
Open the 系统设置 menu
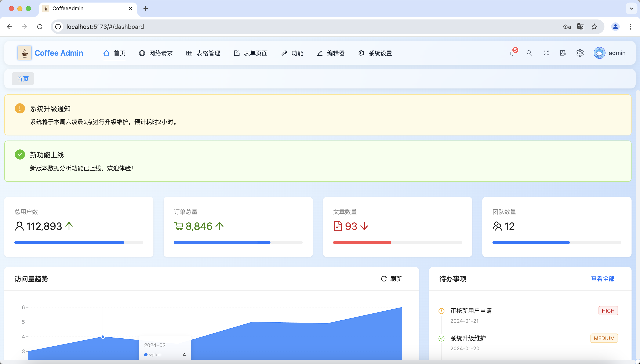[x=375, y=53]
